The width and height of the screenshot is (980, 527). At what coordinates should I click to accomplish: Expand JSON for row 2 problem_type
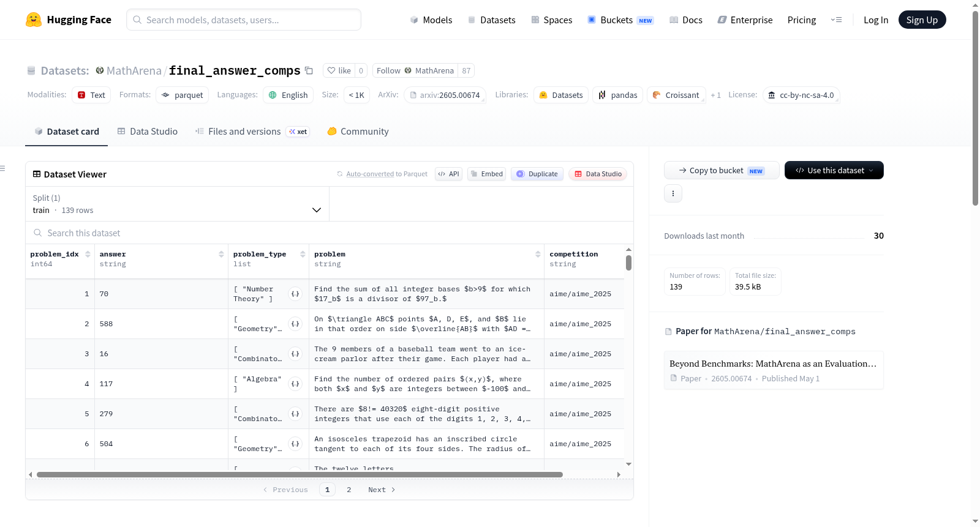[x=295, y=324]
